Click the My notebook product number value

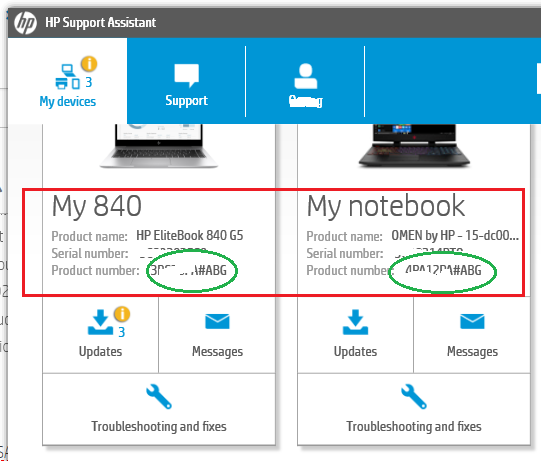click(443, 271)
